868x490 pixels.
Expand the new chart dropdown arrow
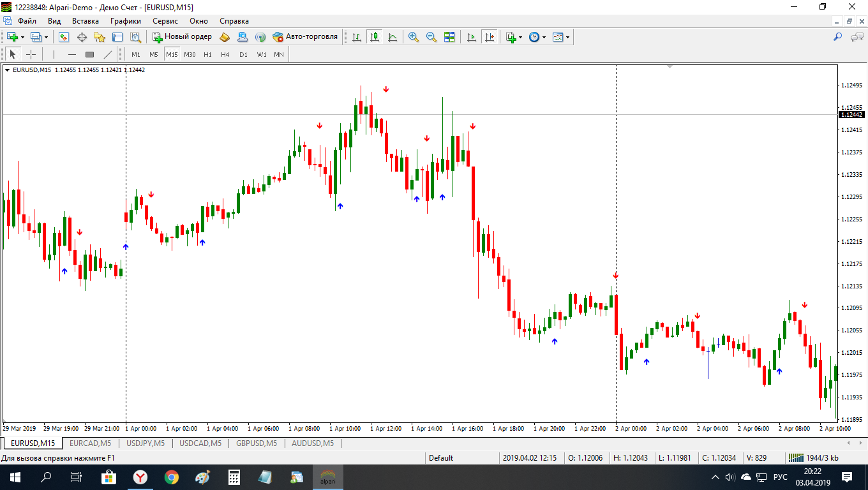coord(22,37)
